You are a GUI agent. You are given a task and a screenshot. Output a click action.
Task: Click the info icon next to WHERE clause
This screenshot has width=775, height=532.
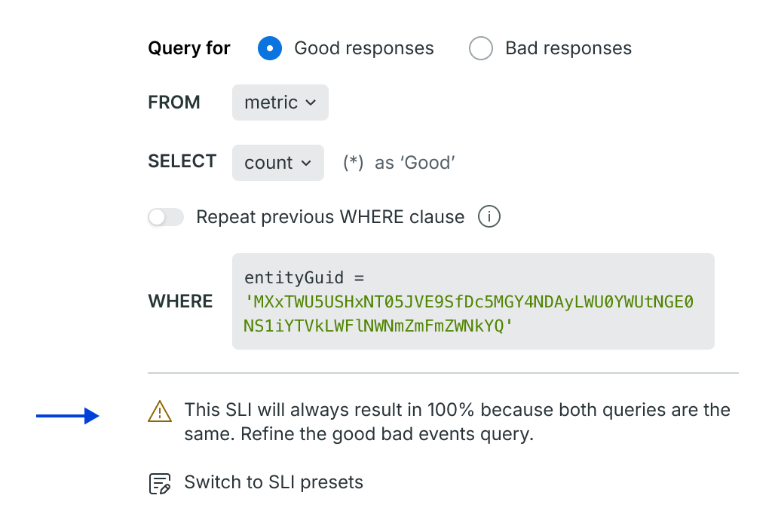click(489, 217)
